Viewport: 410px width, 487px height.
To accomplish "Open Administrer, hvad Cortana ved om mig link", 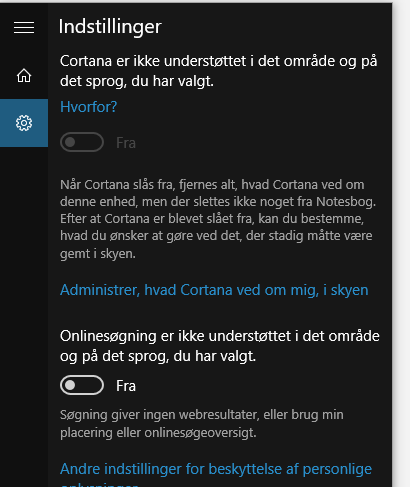I will click(x=214, y=290).
